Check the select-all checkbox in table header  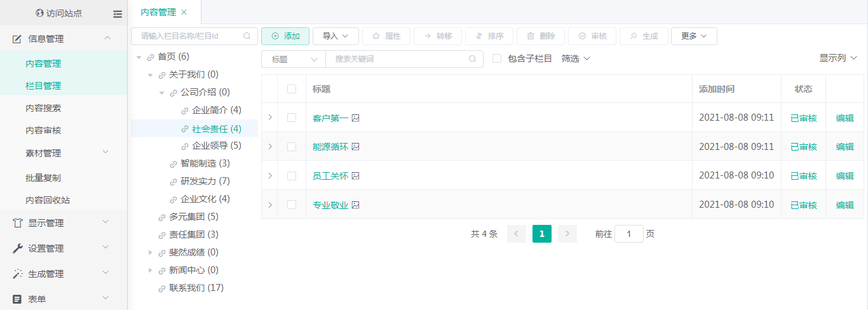click(292, 89)
